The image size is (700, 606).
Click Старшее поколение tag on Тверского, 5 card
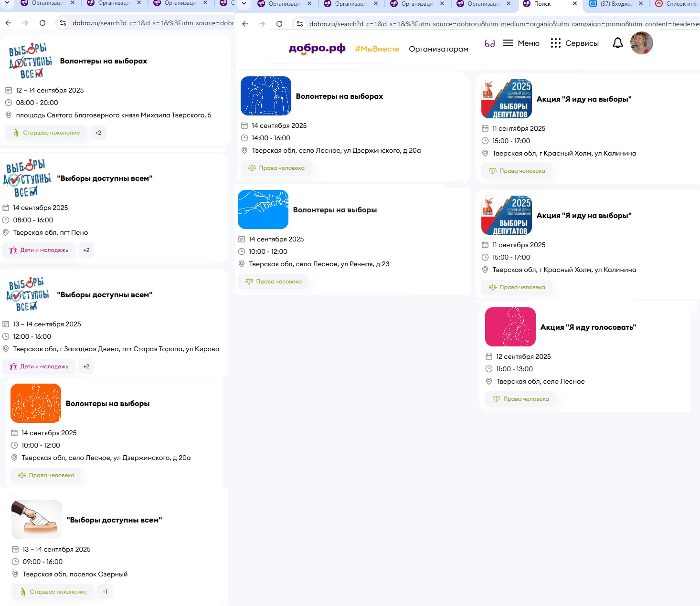pos(46,133)
